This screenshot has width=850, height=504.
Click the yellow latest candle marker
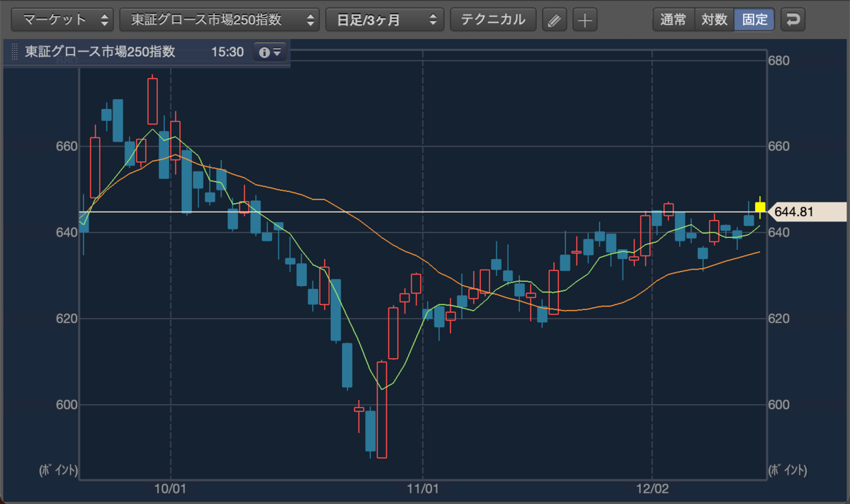point(760,208)
